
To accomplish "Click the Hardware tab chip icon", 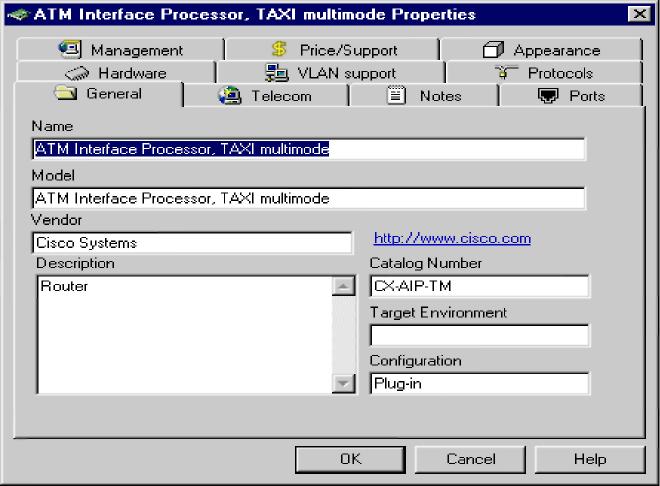I will coord(77,73).
